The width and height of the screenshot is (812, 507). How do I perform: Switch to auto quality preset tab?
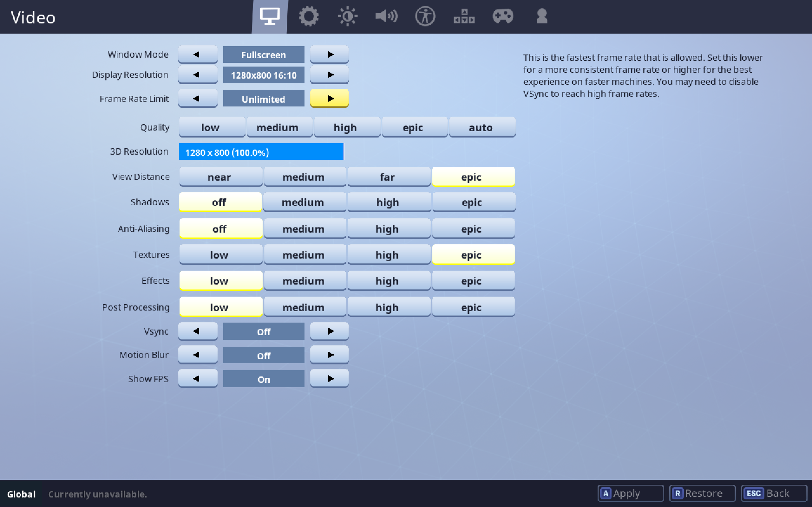tap(481, 127)
